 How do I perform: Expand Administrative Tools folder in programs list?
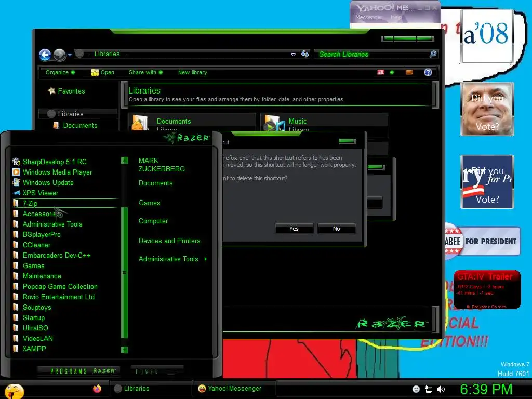pyautogui.click(x=47, y=224)
